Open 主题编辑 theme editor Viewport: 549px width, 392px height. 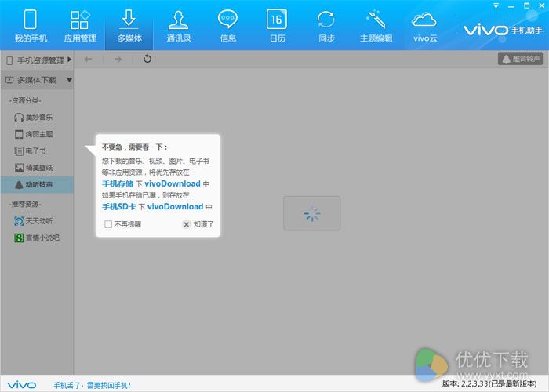tap(376, 27)
